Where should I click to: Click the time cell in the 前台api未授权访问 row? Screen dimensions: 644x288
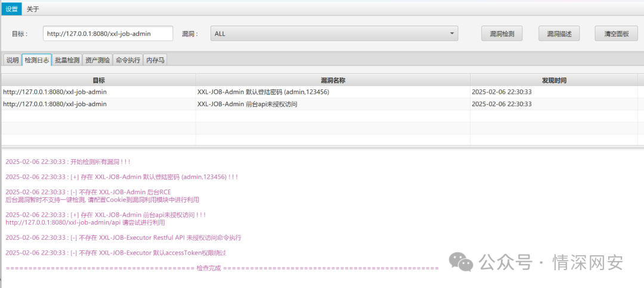554,104
